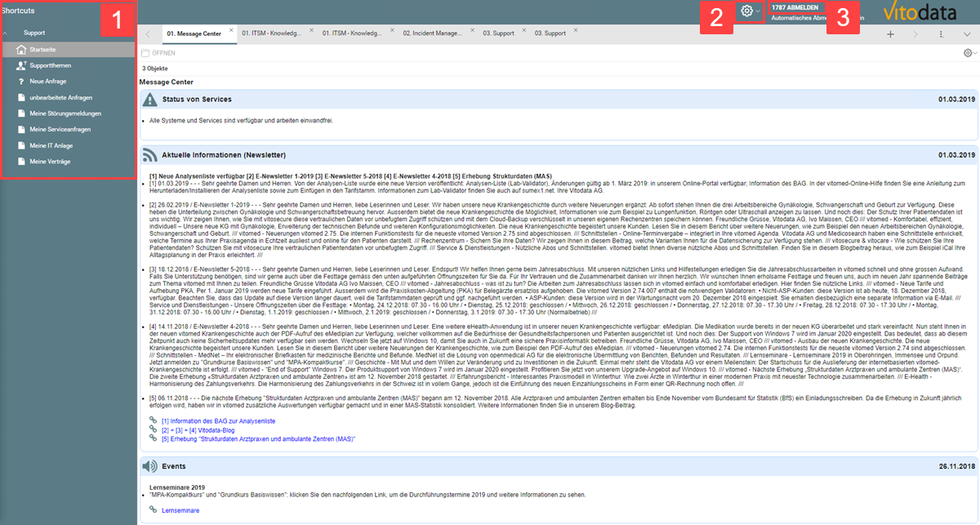Image resolution: width=980 pixels, height=525 pixels.
Task: Select Meine Störungsmeldungen in the sidebar
Action: tap(64, 113)
